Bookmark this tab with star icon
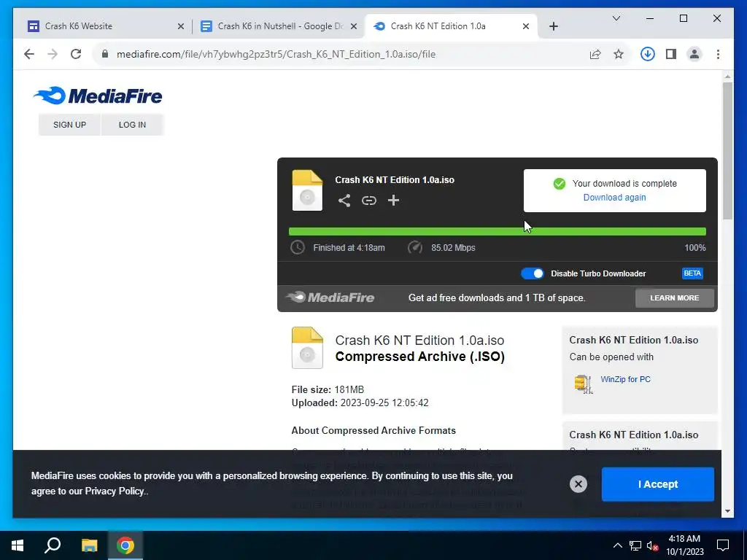This screenshot has width=747, height=560. 619,54
